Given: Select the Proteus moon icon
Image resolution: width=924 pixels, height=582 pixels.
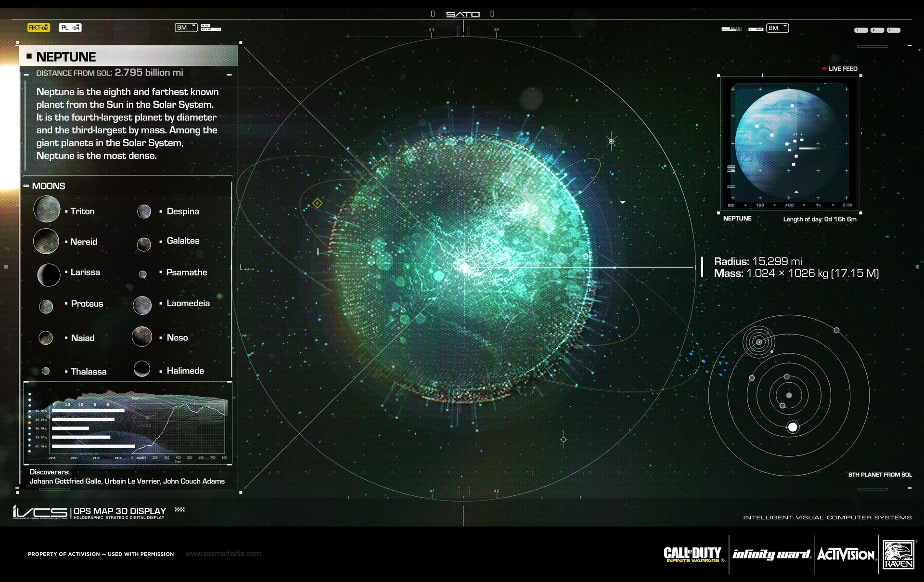Looking at the screenshot, I should pyautogui.click(x=46, y=306).
